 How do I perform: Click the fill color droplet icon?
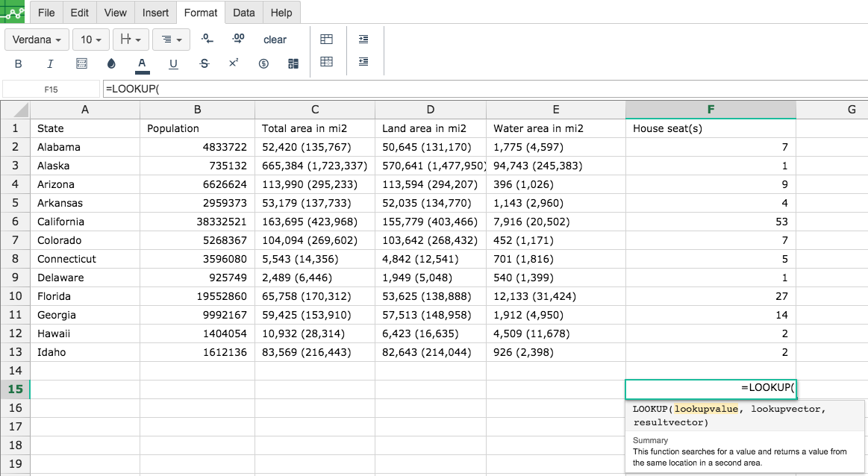(x=112, y=63)
